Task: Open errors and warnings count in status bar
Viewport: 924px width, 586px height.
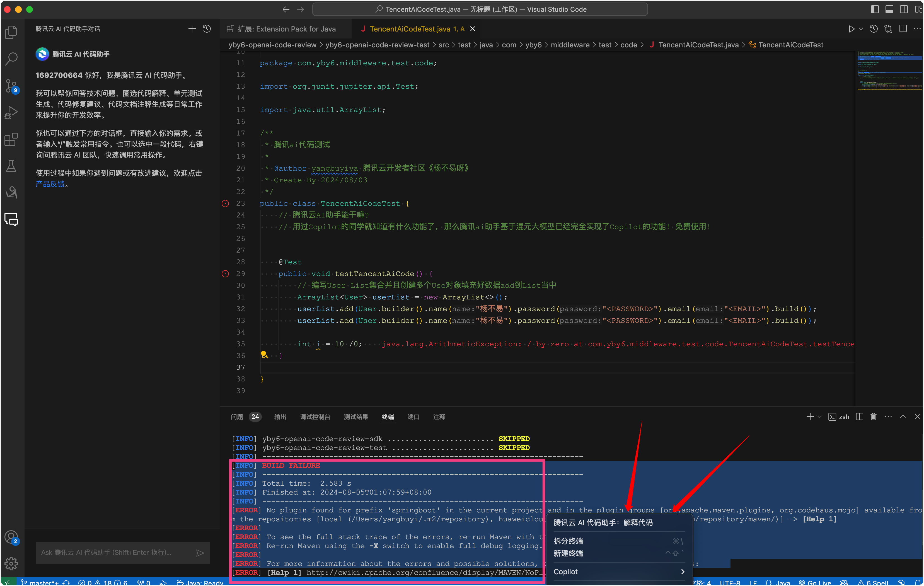Action: [103, 582]
